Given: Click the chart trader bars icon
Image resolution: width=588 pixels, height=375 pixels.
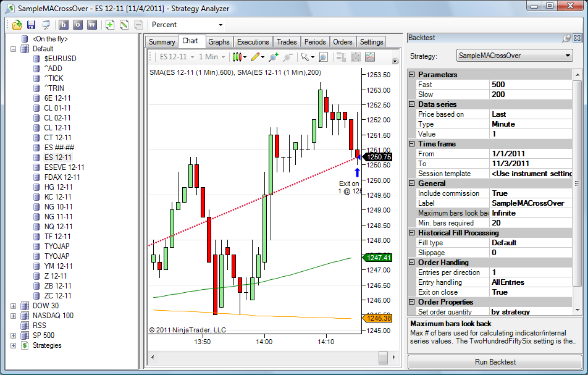Looking at the screenshot, I should 341,57.
